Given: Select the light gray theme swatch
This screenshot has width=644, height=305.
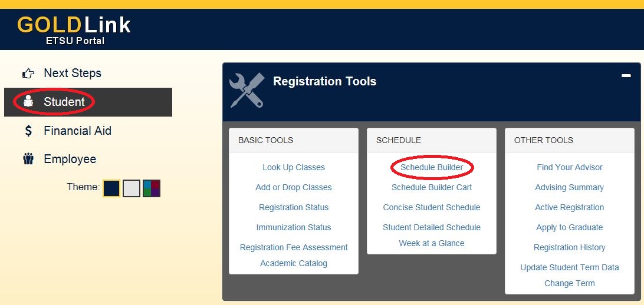Looking at the screenshot, I should click(132, 188).
